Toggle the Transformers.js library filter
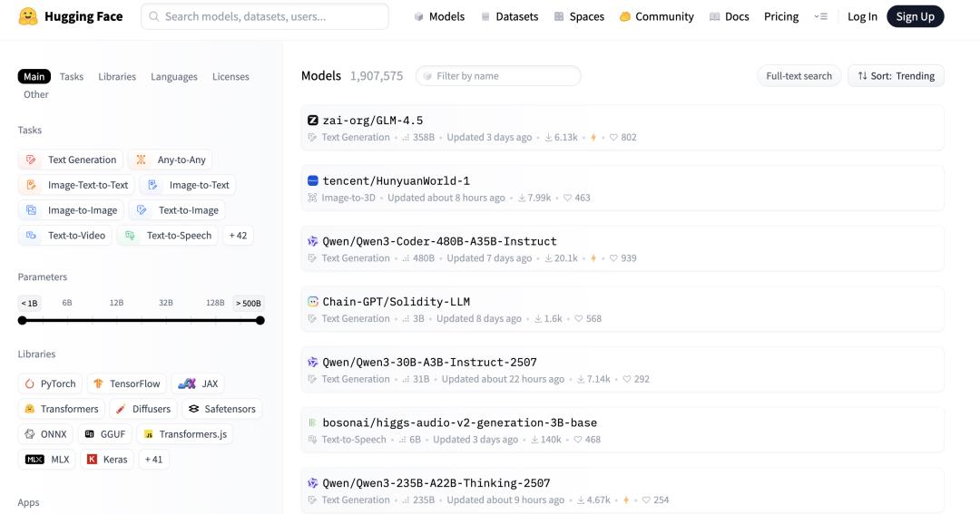 coord(185,434)
